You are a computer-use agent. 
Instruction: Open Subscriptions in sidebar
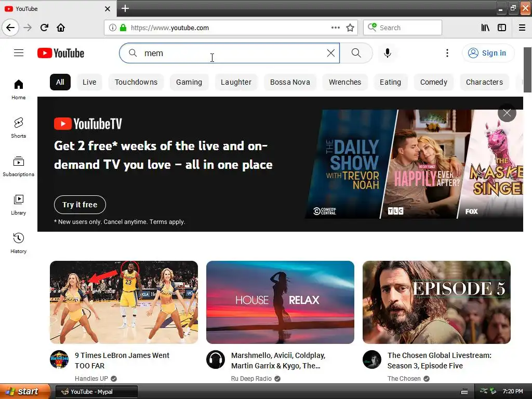[x=19, y=166]
